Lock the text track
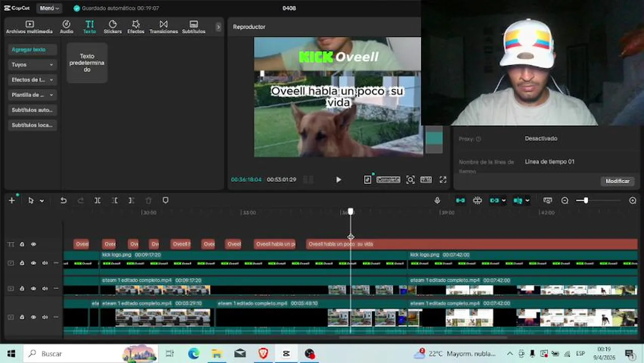Image resolution: width=644 pixels, height=363 pixels. tap(22, 245)
